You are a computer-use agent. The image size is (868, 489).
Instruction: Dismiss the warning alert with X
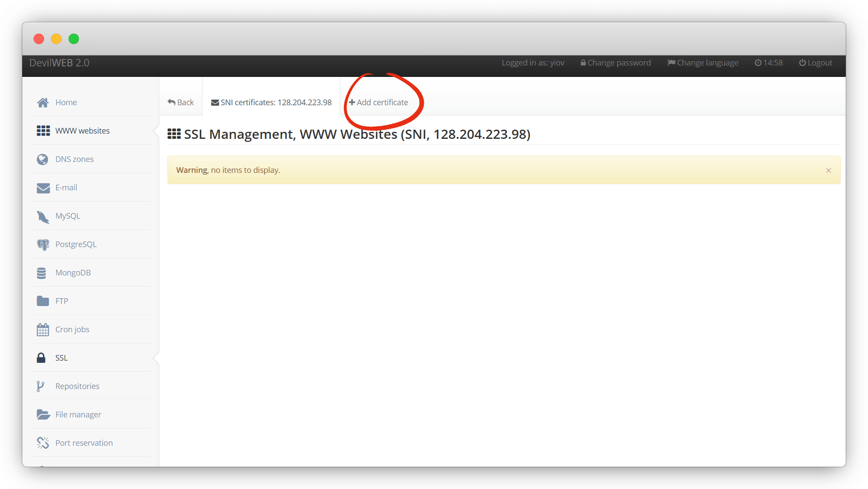(828, 171)
